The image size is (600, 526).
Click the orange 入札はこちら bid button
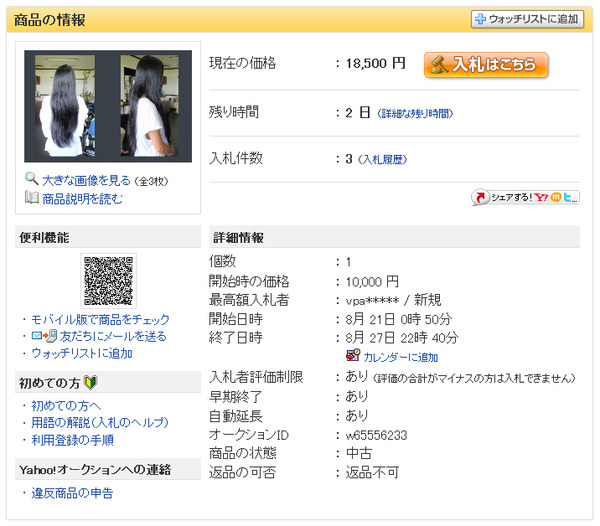(486, 65)
